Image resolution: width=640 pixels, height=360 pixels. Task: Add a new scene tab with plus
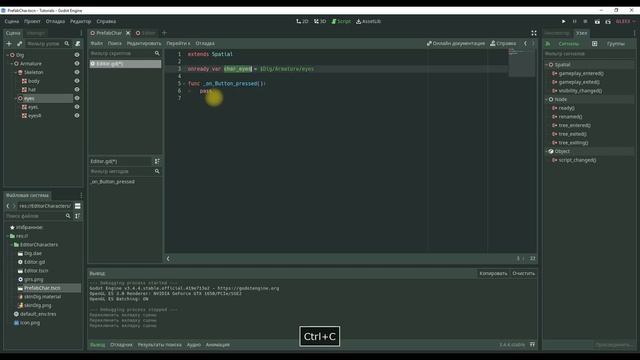pos(164,33)
